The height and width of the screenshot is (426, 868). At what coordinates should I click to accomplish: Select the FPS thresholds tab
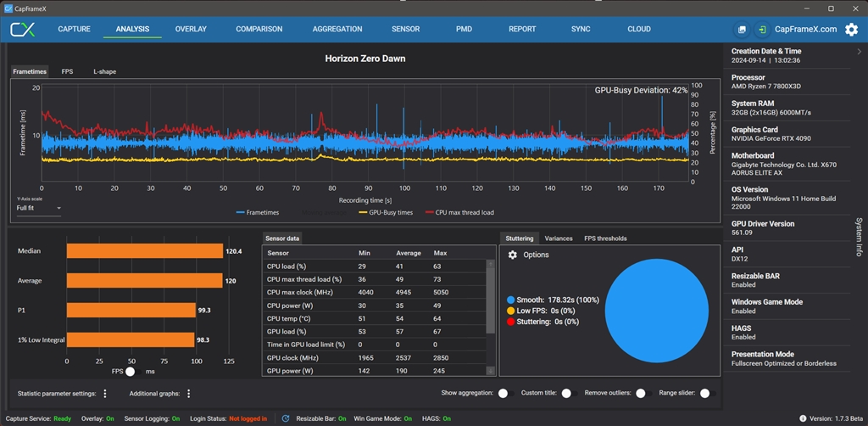[605, 238]
